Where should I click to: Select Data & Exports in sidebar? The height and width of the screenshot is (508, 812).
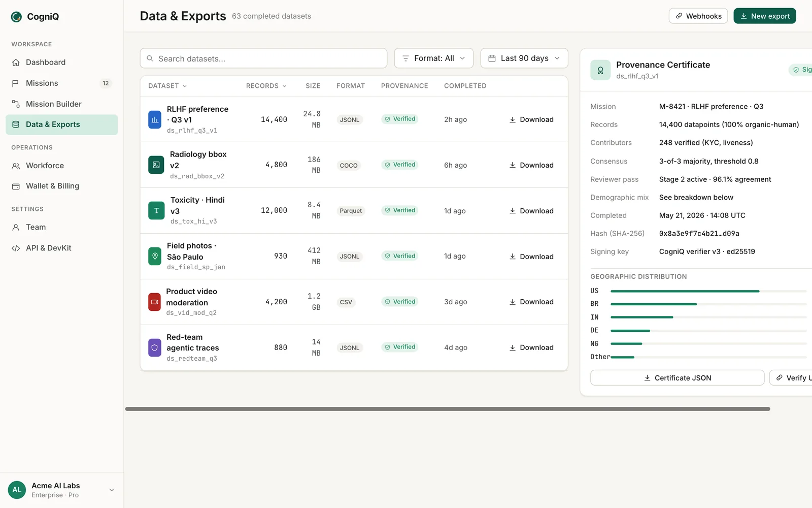61,124
